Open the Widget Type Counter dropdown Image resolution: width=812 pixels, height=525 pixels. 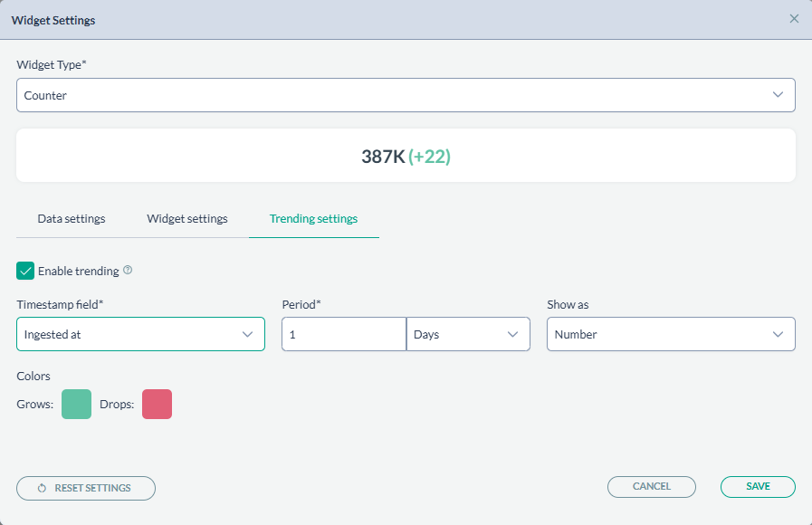[x=405, y=95]
